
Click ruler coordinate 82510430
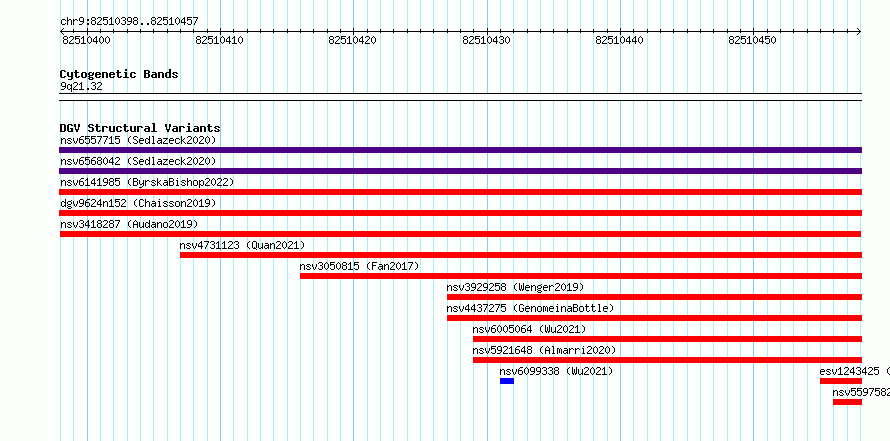(486, 40)
